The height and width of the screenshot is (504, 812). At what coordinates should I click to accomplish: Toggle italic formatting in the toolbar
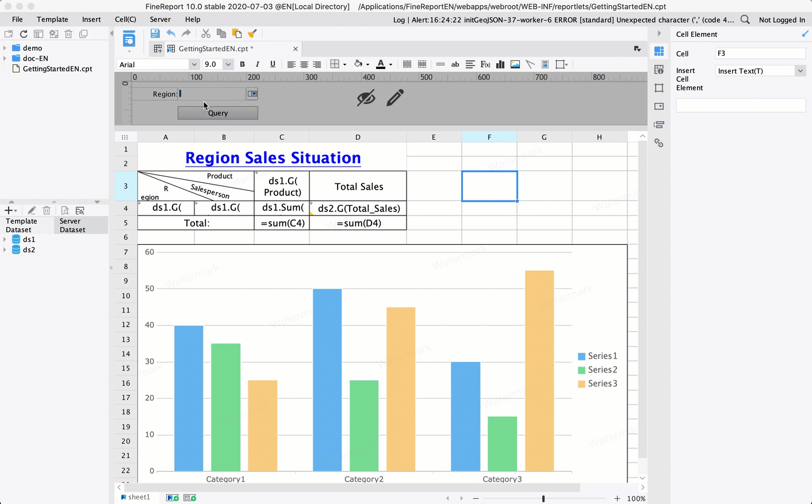(257, 64)
